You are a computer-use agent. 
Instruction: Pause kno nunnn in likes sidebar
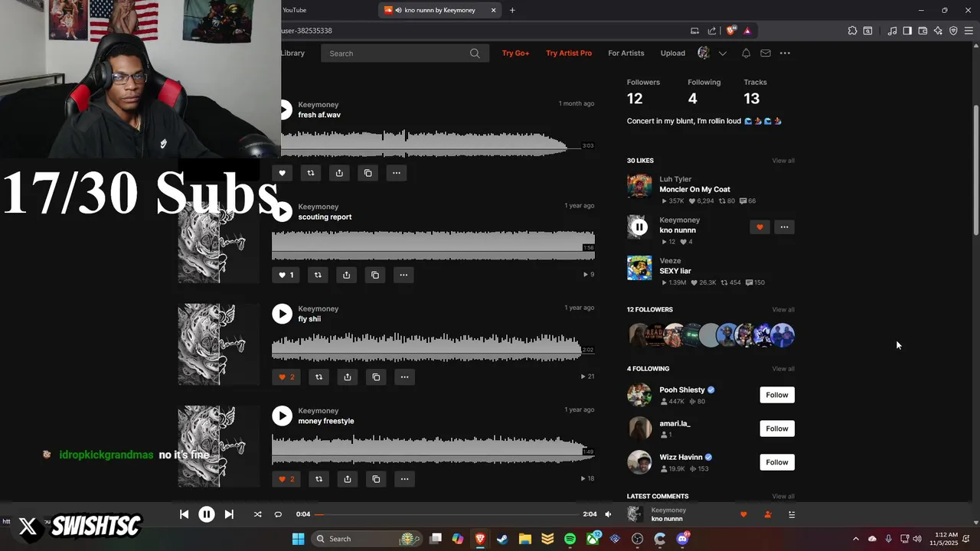click(639, 227)
